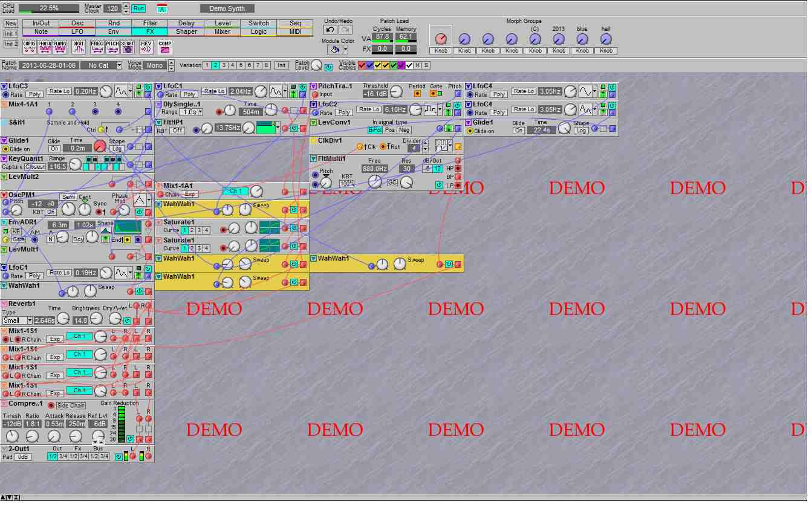The image size is (812, 529).
Task: Open the Filter module tab
Action: coord(150,24)
